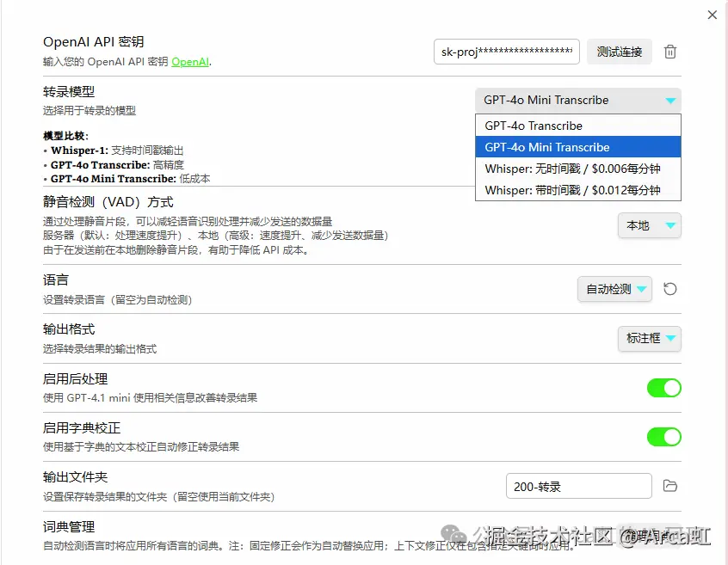Click the 测试连接 test connection button

coord(620,52)
